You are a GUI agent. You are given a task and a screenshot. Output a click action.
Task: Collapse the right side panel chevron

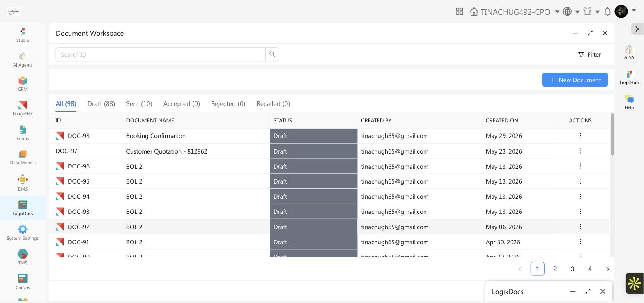637,29
